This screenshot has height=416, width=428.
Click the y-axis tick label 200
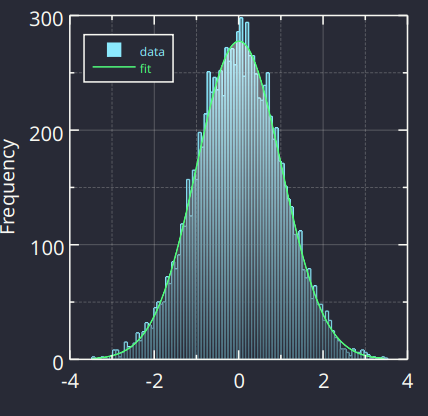[46, 134]
